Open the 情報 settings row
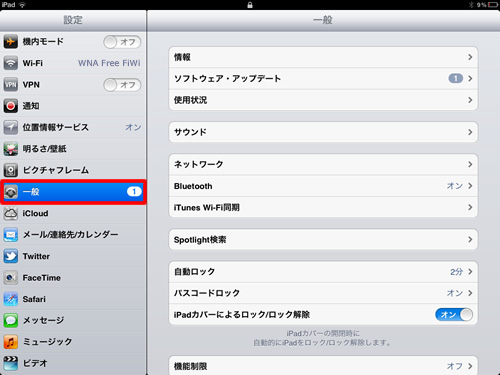The height and width of the screenshot is (375, 500). click(323, 57)
